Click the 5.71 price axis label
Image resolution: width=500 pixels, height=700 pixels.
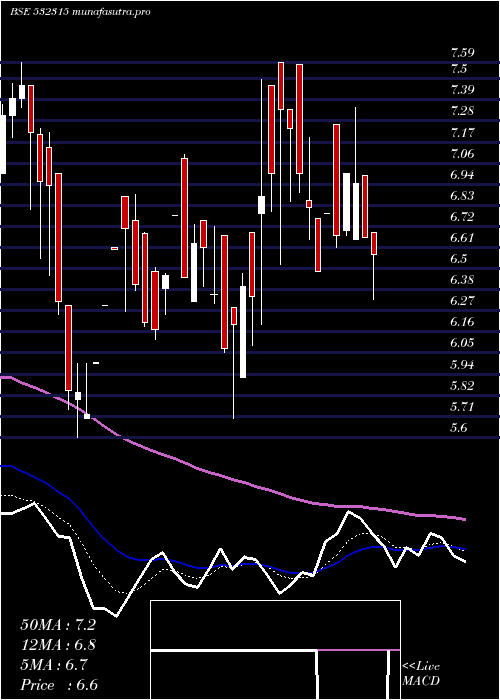[462, 406]
